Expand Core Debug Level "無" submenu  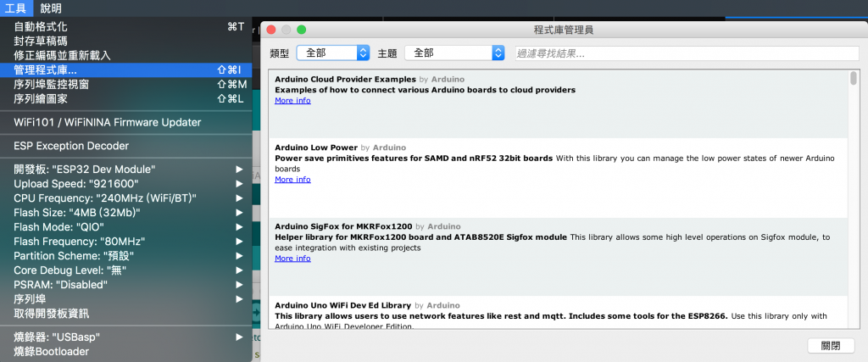pyautogui.click(x=126, y=270)
